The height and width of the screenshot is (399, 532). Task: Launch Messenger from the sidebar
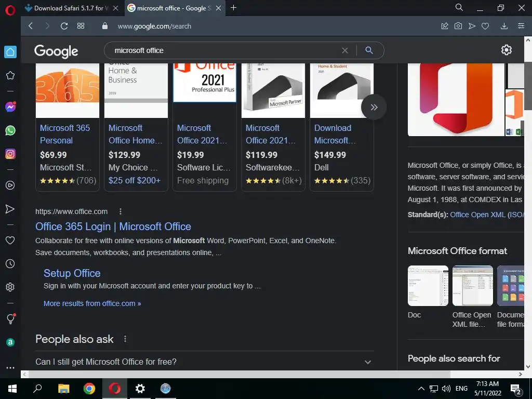(x=10, y=107)
